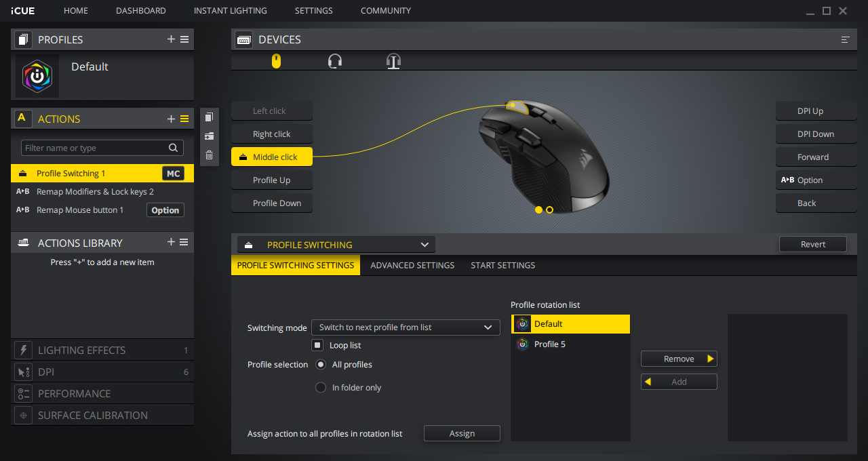Select second mouse view dot
The image size is (868, 461).
549,210
